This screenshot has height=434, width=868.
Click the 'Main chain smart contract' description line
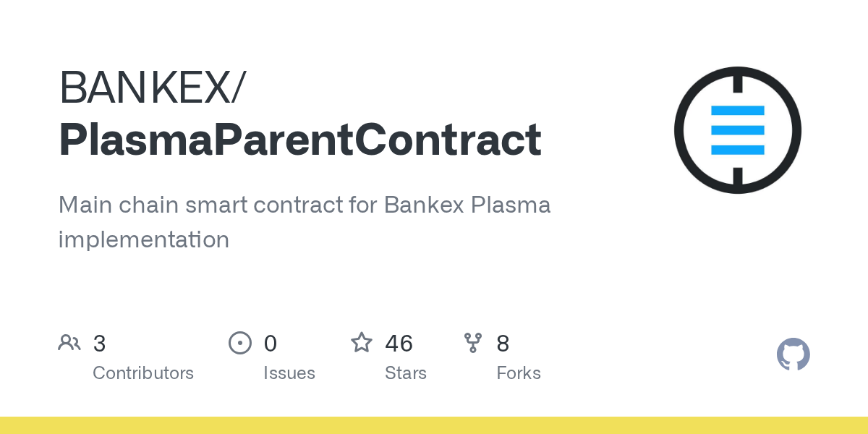[x=304, y=205]
